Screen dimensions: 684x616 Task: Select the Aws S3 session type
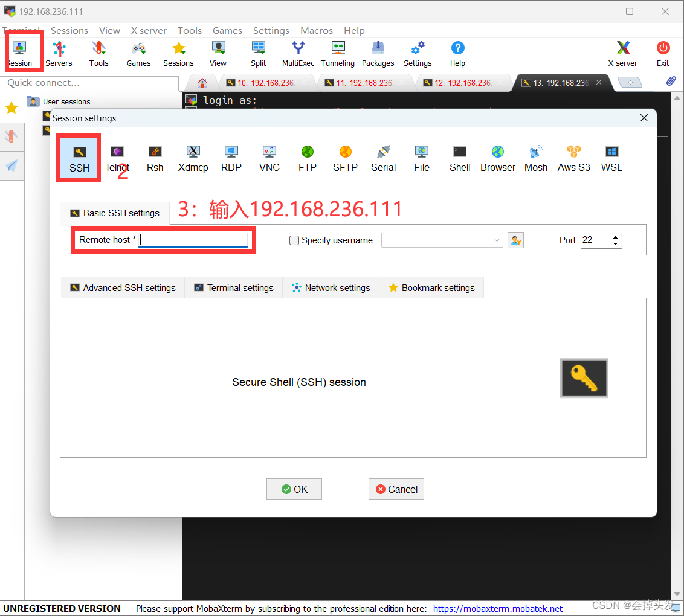point(573,159)
